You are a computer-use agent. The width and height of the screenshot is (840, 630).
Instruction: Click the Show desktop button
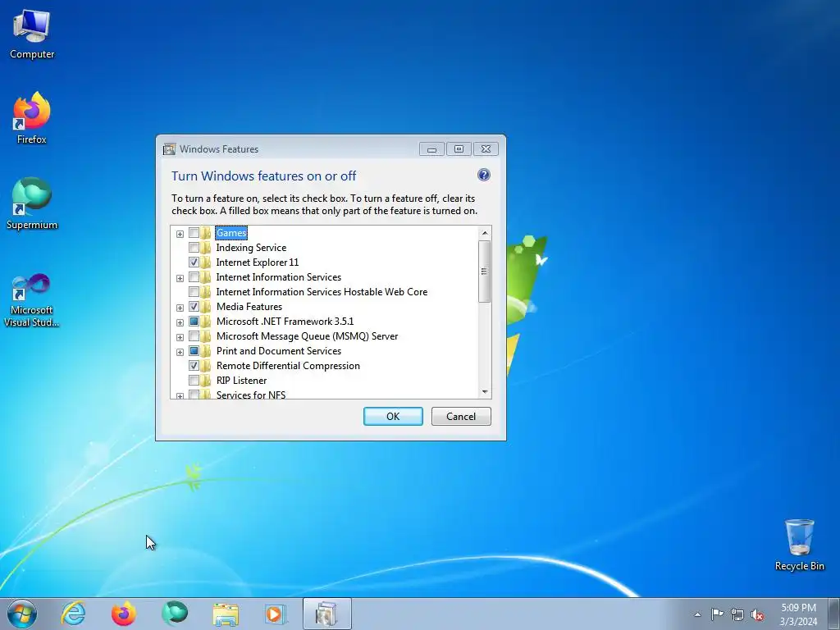click(x=834, y=614)
